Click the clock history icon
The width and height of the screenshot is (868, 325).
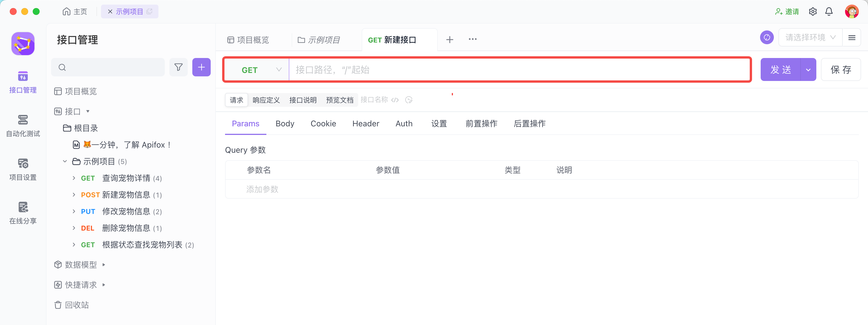[x=409, y=100]
